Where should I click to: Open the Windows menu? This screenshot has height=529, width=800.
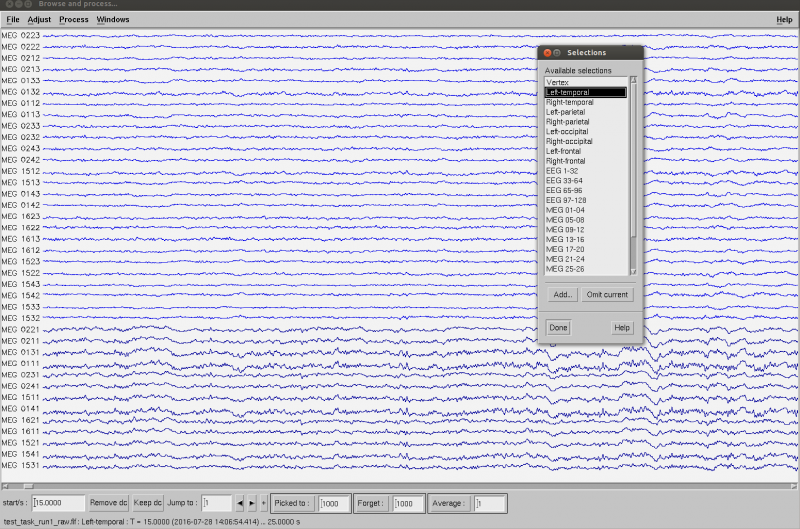pyautogui.click(x=113, y=20)
